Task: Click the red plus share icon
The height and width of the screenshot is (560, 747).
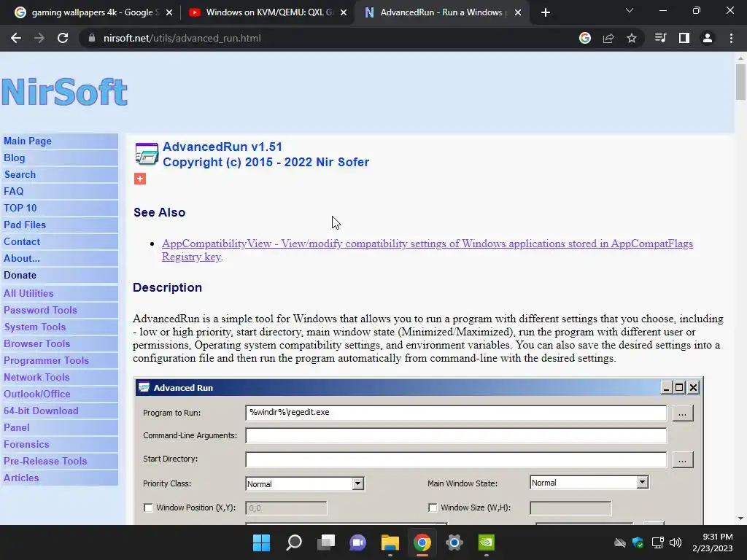Action: [140, 179]
